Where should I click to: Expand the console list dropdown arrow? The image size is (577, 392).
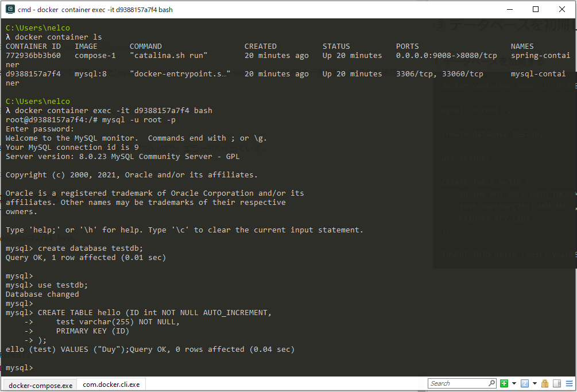535,383
